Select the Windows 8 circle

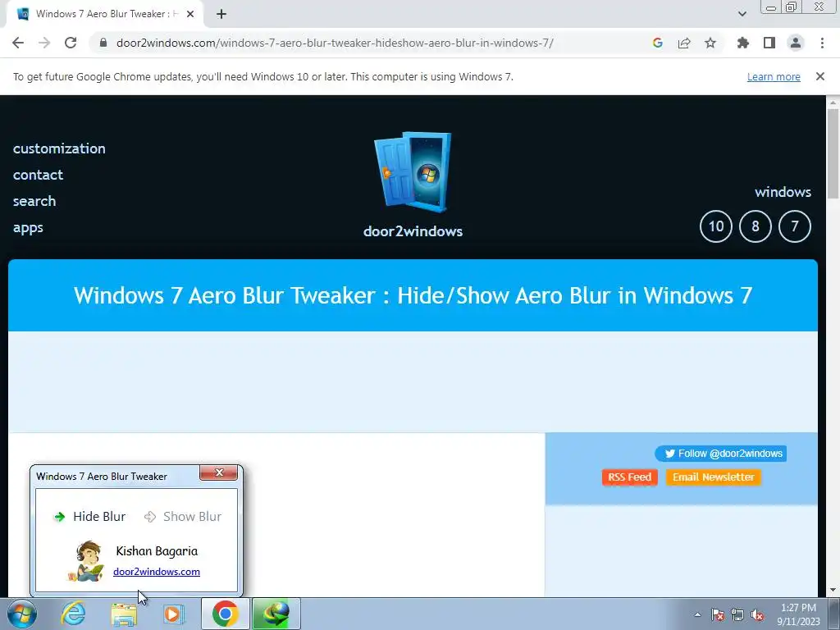point(756,226)
